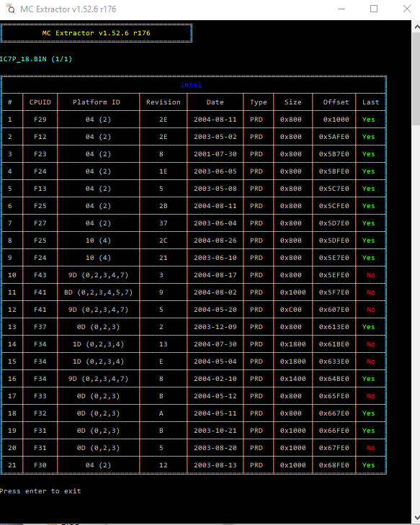The image size is (420, 525).
Task: Click the scrollbar down arrow
Action: pos(416,517)
